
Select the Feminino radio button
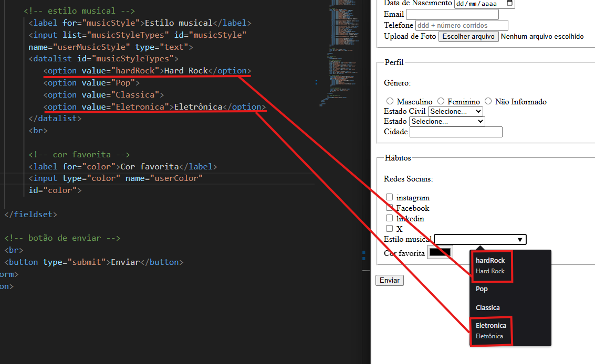click(x=441, y=101)
